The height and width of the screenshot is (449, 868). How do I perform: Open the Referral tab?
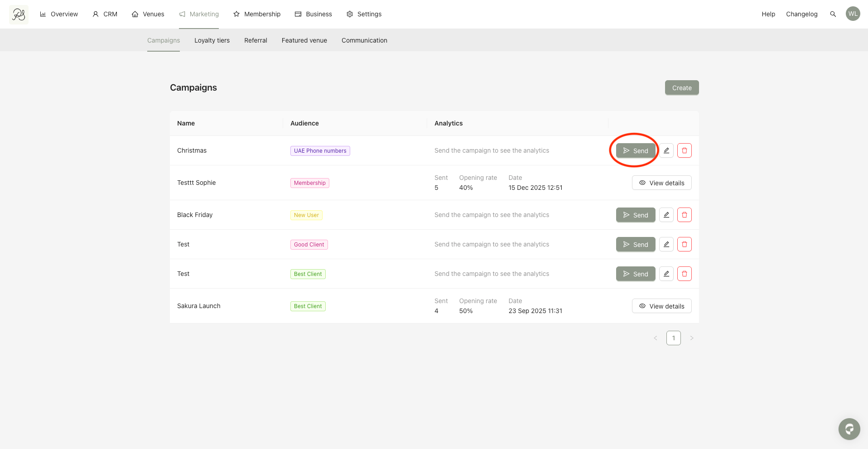256,40
